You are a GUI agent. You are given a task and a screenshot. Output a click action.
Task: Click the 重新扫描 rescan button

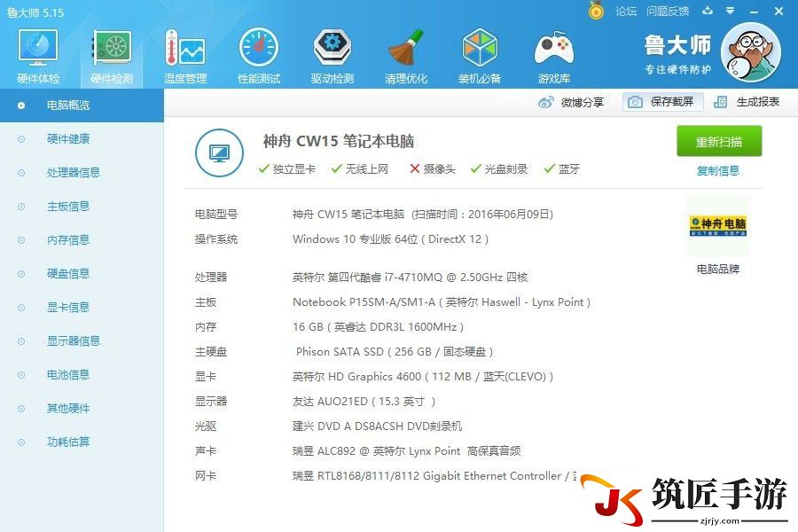[719, 141]
